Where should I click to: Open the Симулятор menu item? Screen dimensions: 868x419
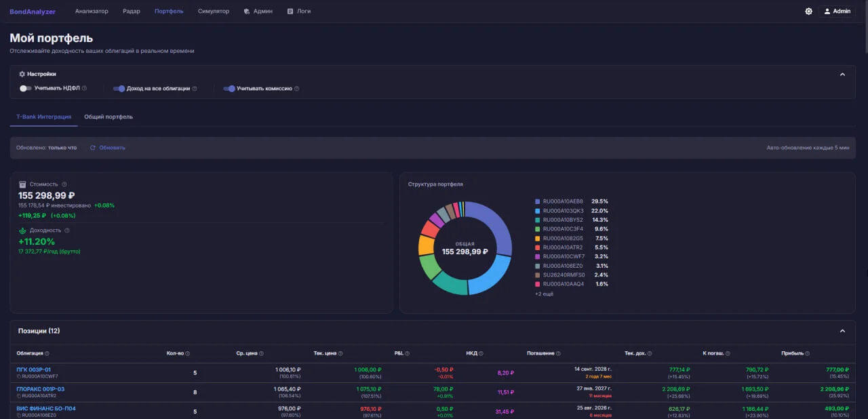[214, 12]
